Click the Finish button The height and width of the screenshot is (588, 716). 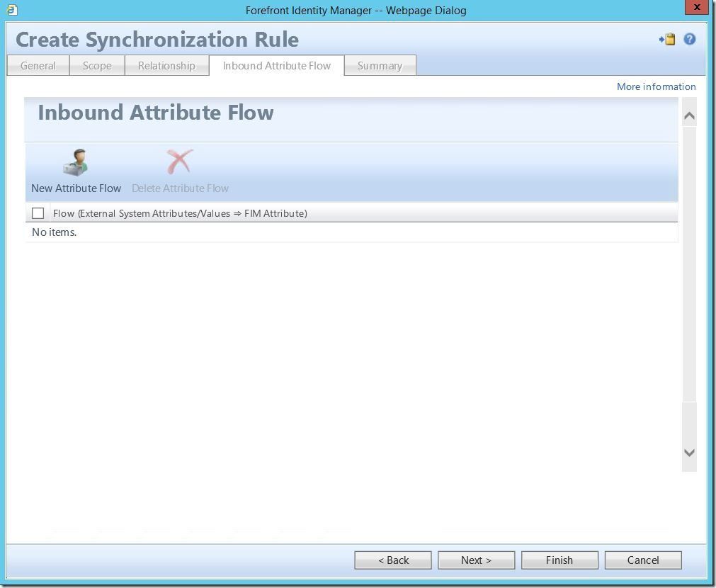click(559, 560)
